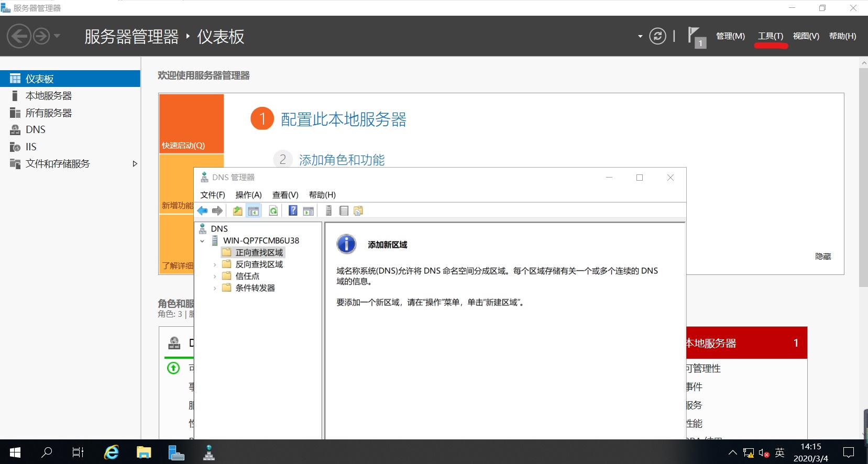868x464 pixels.
Task: Select 本地服务器 in the left sidebar
Action: (49, 96)
